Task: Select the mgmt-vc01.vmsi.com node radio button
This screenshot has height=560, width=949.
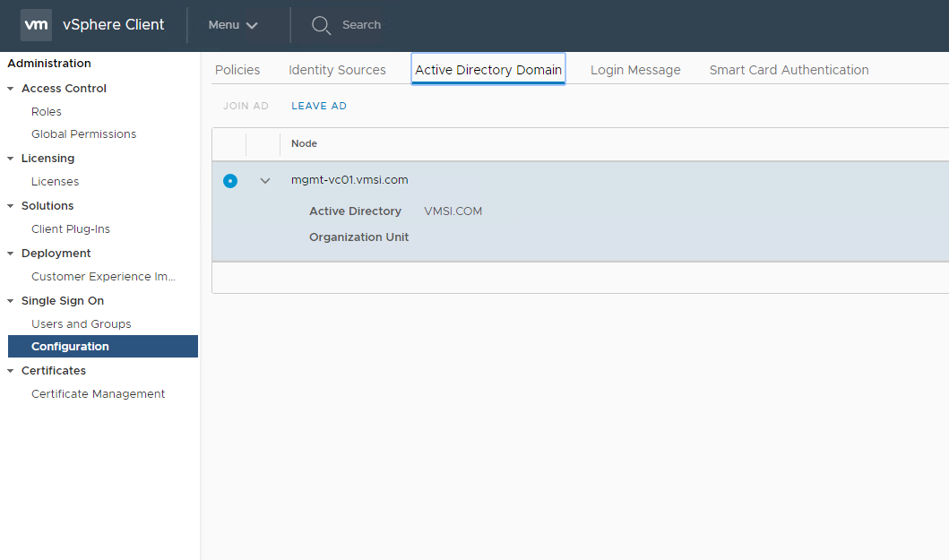Action: (x=230, y=181)
